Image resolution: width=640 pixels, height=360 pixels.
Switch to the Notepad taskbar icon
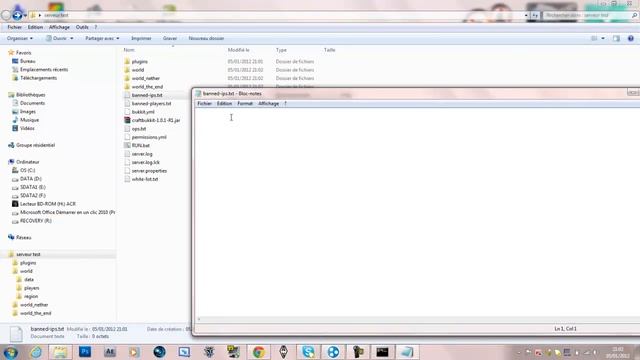[407, 352]
